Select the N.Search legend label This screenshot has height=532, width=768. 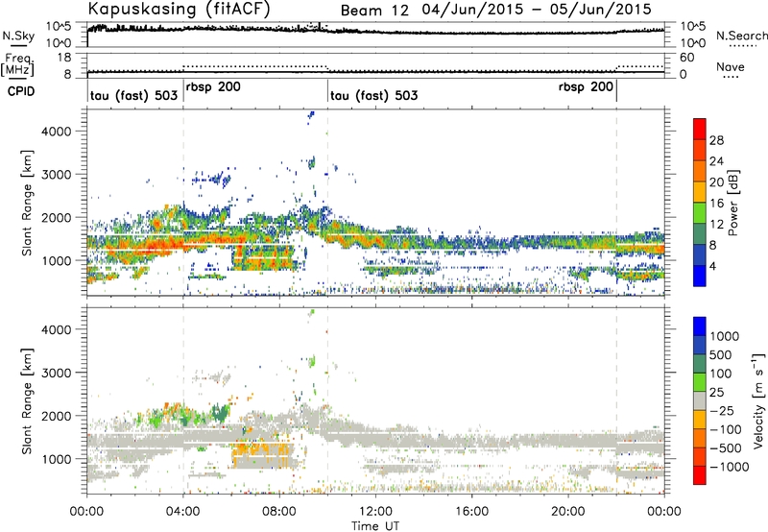click(741, 36)
